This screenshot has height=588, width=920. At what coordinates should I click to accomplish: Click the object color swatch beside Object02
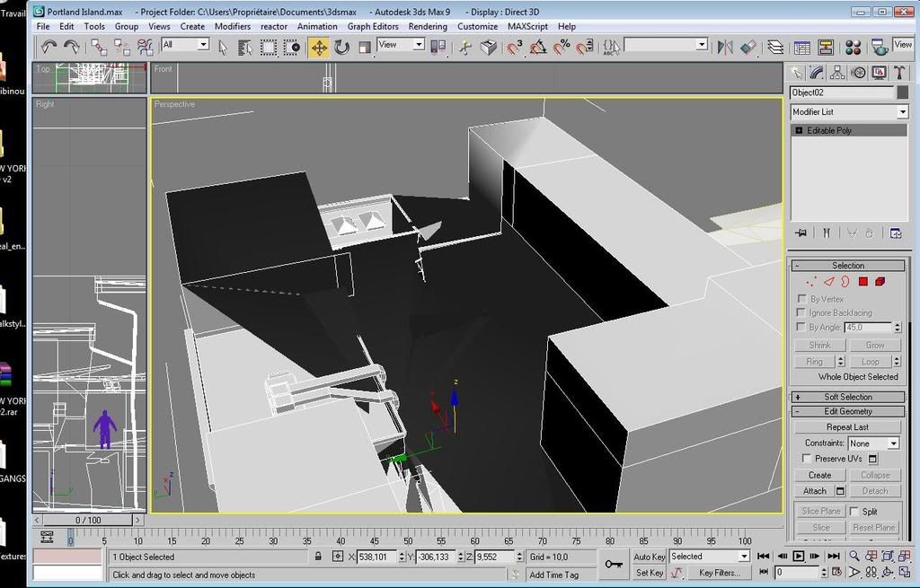point(903,92)
